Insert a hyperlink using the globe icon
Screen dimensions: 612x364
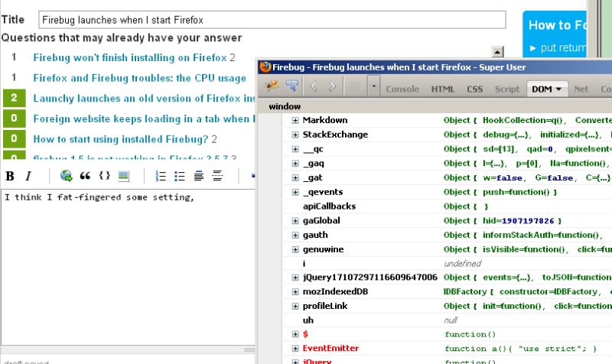(x=66, y=176)
